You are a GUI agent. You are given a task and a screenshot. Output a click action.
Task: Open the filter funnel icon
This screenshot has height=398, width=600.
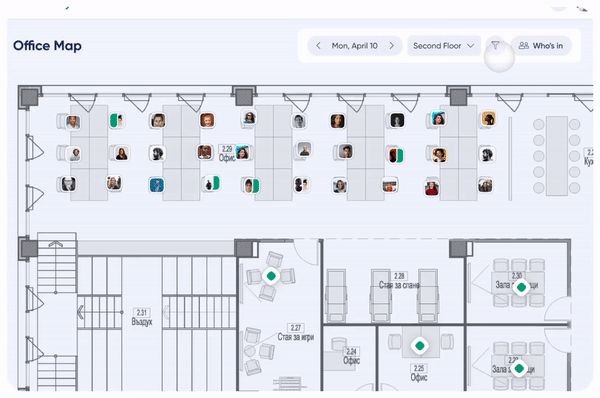[495, 46]
